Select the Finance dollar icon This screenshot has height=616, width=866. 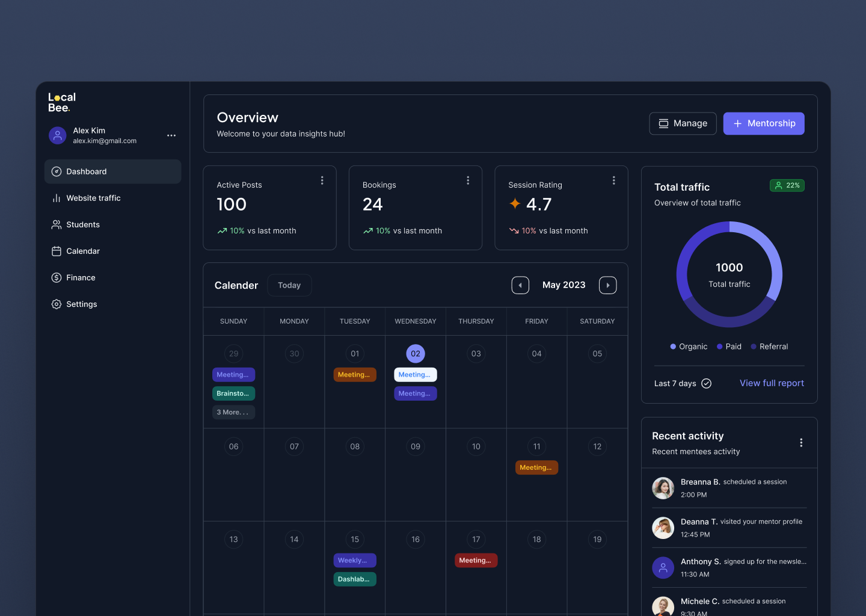[56, 277]
